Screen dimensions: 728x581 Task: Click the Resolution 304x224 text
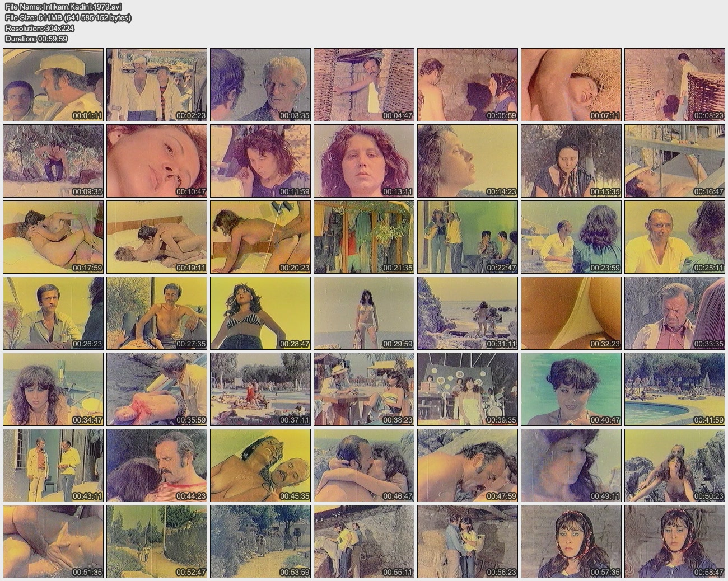(40, 28)
